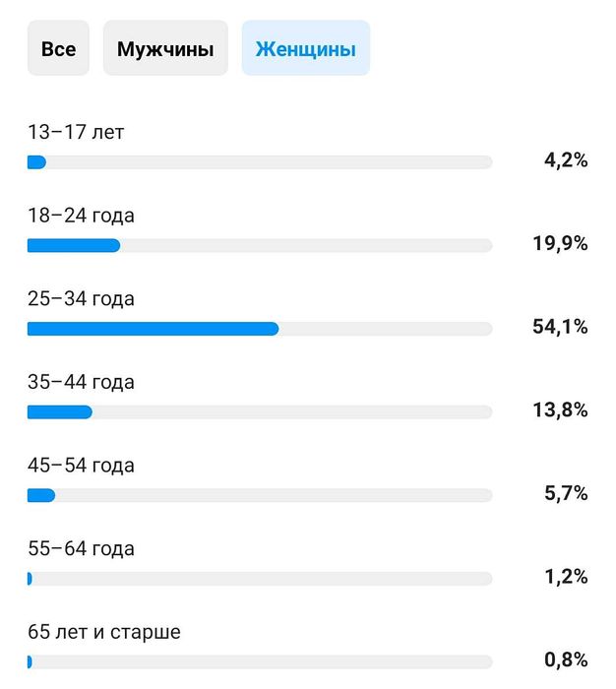Click the 18–24 года progress bar
Viewport: 616px width, 689px height.
click(260, 245)
